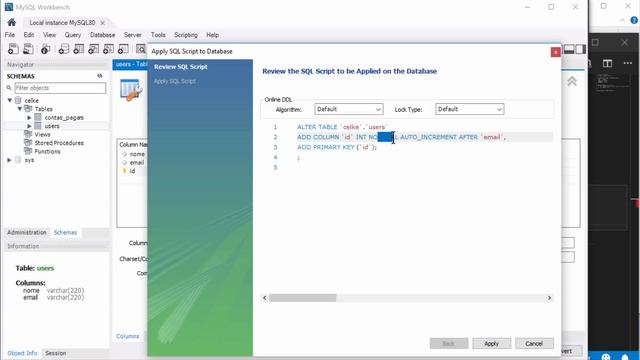Click SQL line 3 ADD PRIMARY KEY text
The image size is (640, 360).
337,147
